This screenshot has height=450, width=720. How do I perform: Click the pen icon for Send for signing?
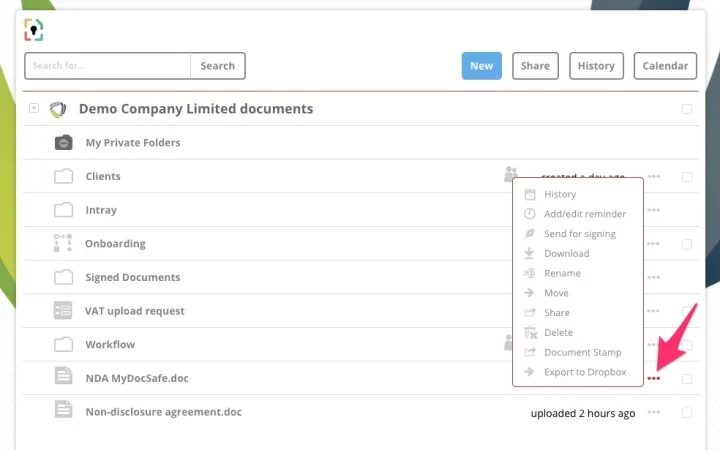530,233
